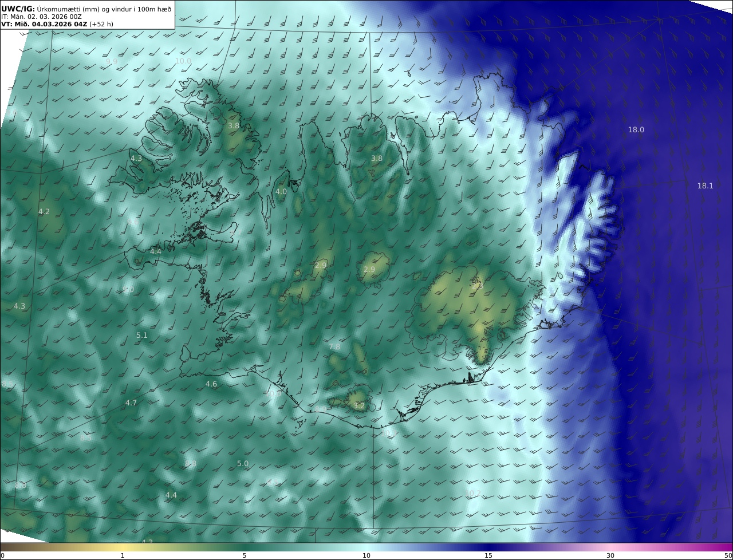This screenshot has width=733, height=560.
Task: Click the 10.0 value label
Action: tap(183, 61)
